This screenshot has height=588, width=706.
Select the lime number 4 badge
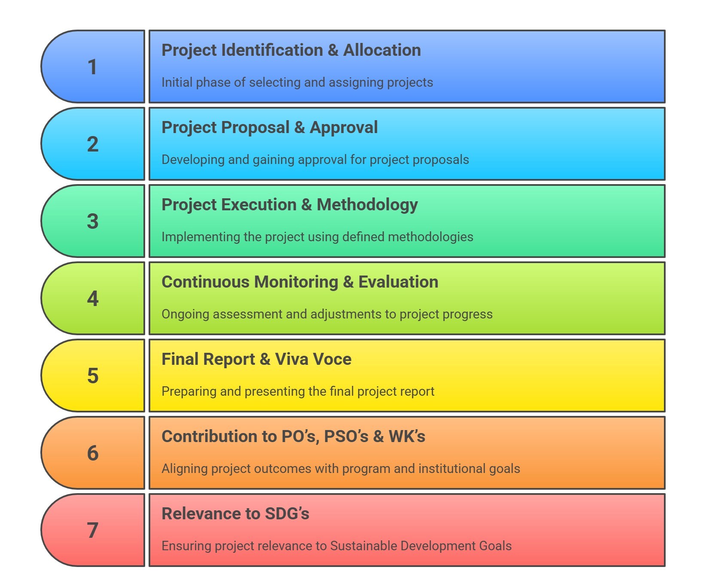pos(93,299)
